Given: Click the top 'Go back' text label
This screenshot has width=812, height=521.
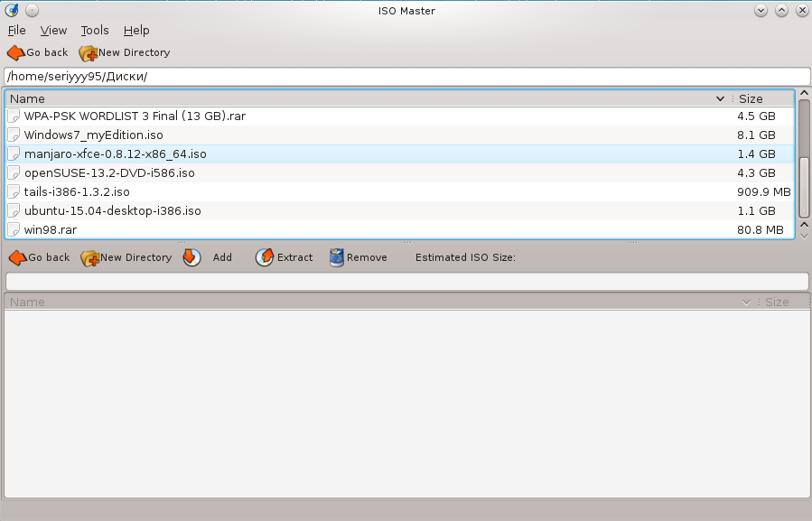Looking at the screenshot, I should pos(47,53).
